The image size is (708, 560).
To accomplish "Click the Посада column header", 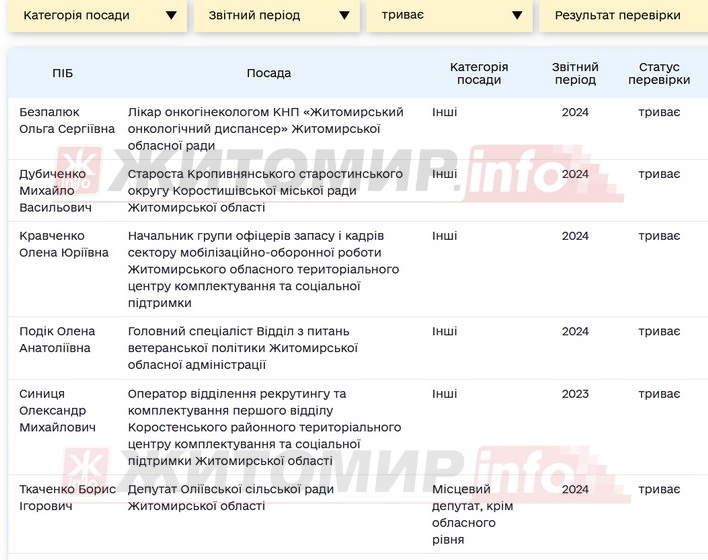I will [x=269, y=73].
